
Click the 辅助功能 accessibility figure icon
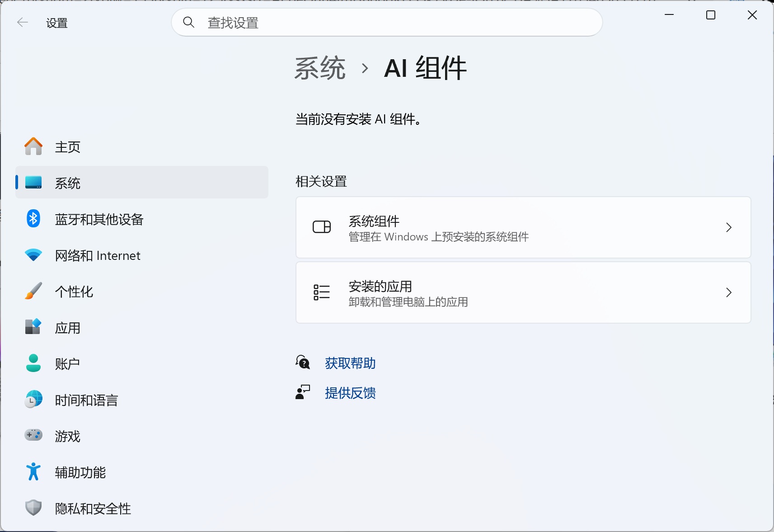coord(33,471)
